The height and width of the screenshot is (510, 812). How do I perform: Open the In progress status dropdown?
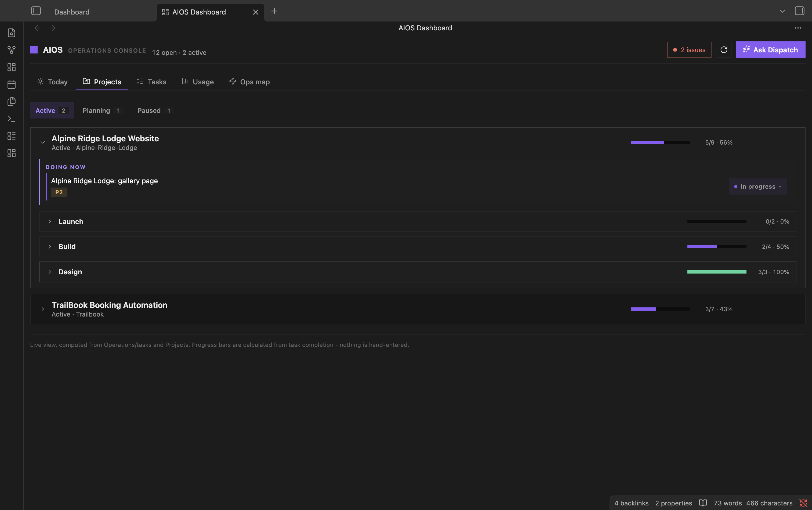757,186
